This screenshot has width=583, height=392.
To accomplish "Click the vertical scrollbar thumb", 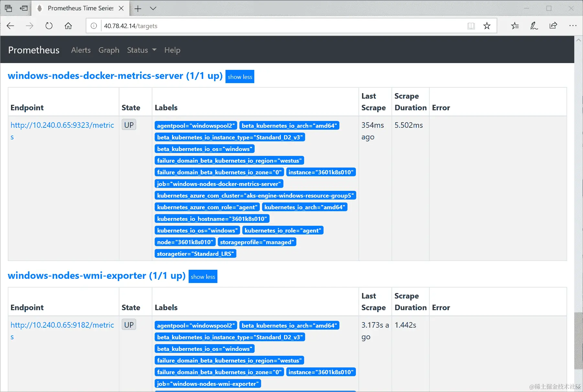I will pyautogui.click(x=578, y=341).
